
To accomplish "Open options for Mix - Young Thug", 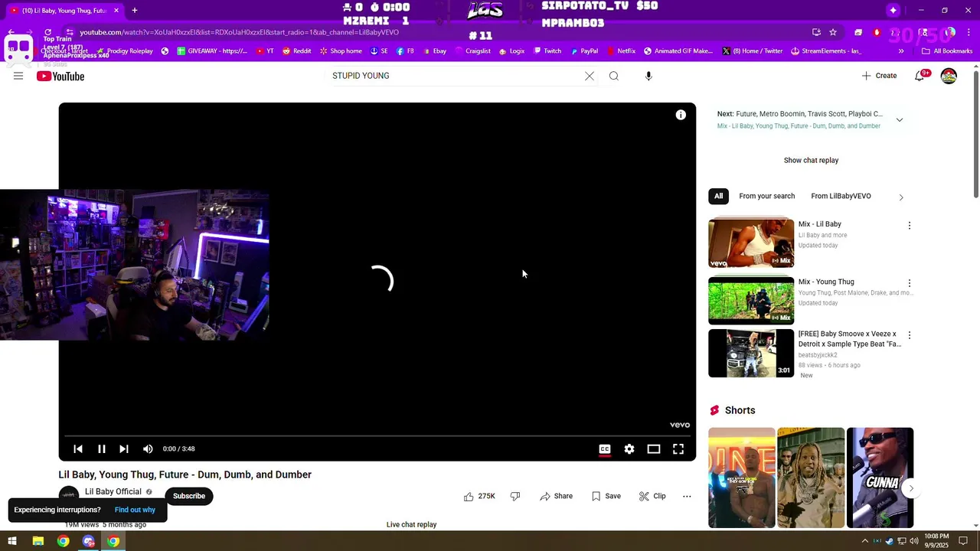I will [x=910, y=283].
